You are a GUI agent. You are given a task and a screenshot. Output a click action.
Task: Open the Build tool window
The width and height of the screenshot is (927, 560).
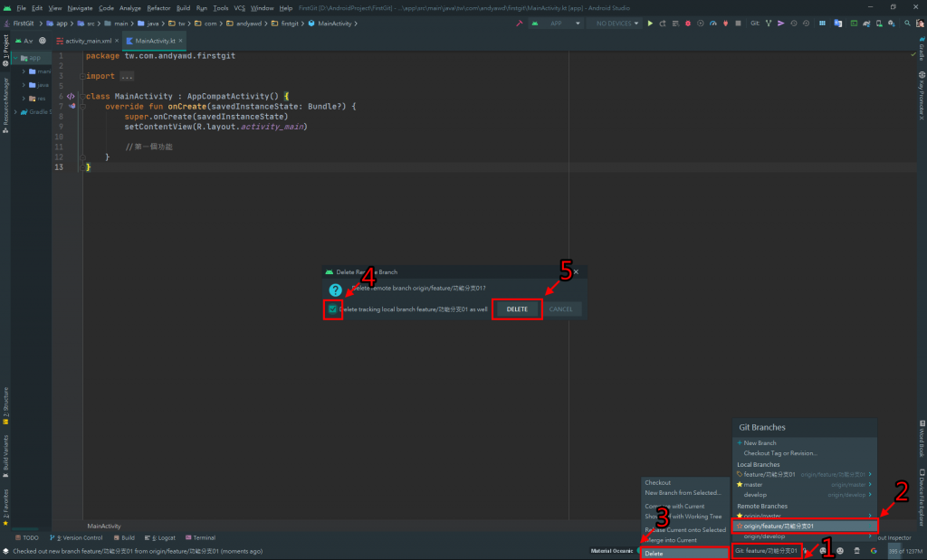(124, 537)
